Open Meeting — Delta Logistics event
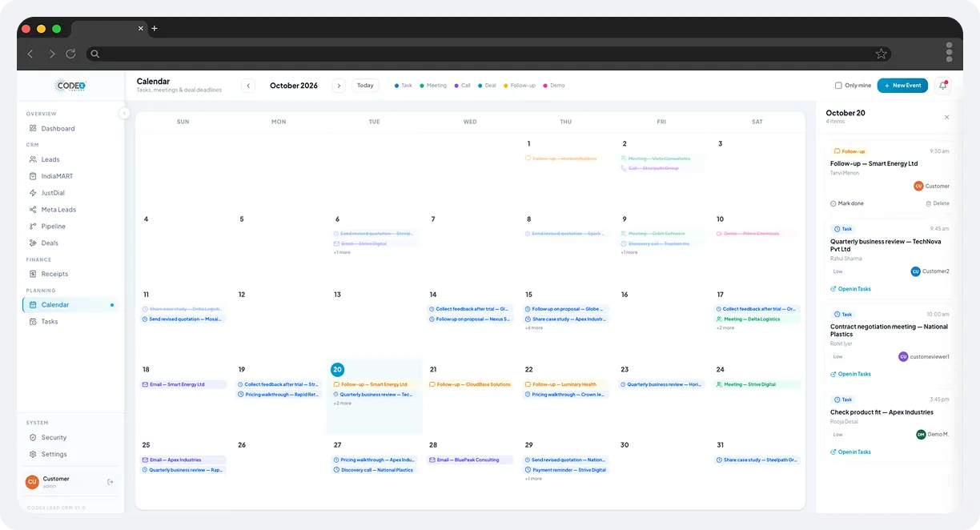Viewport: 980px width, 530px height. point(757,319)
